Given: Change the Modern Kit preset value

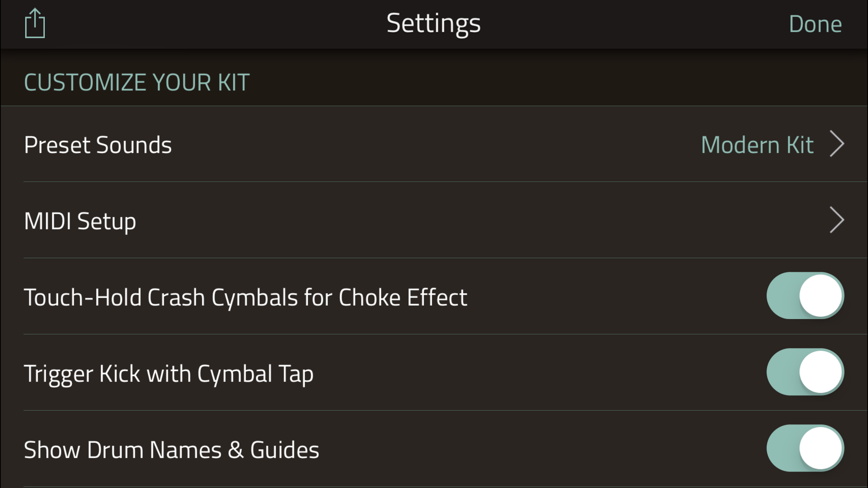Looking at the screenshot, I should coord(757,145).
